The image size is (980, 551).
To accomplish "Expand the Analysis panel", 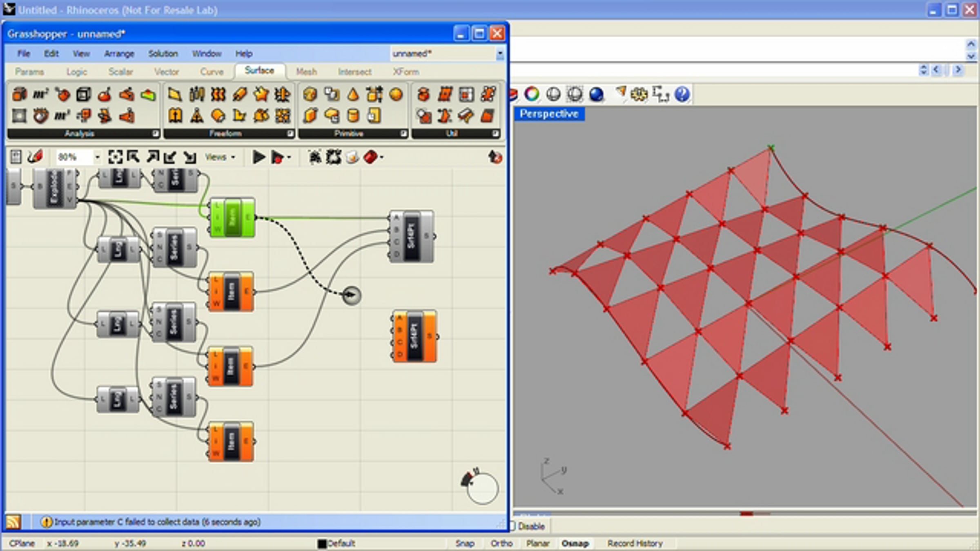I will point(155,133).
